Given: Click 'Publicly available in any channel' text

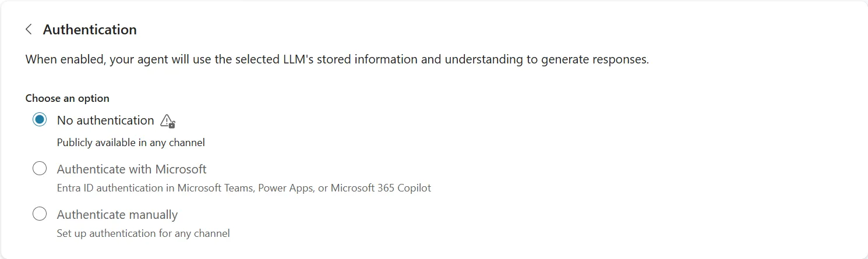Looking at the screenshot, I should click(131, 143).
